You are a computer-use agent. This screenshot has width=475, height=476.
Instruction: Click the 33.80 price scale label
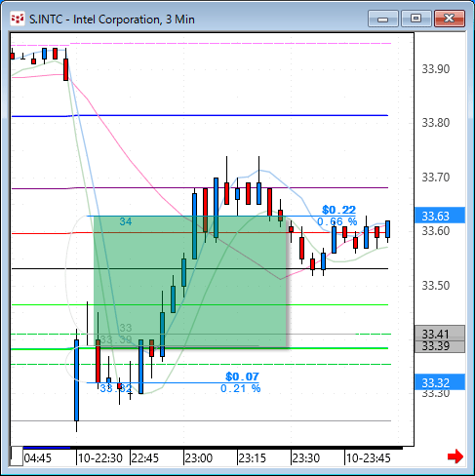pyautogui.click(x=436, y=123)
